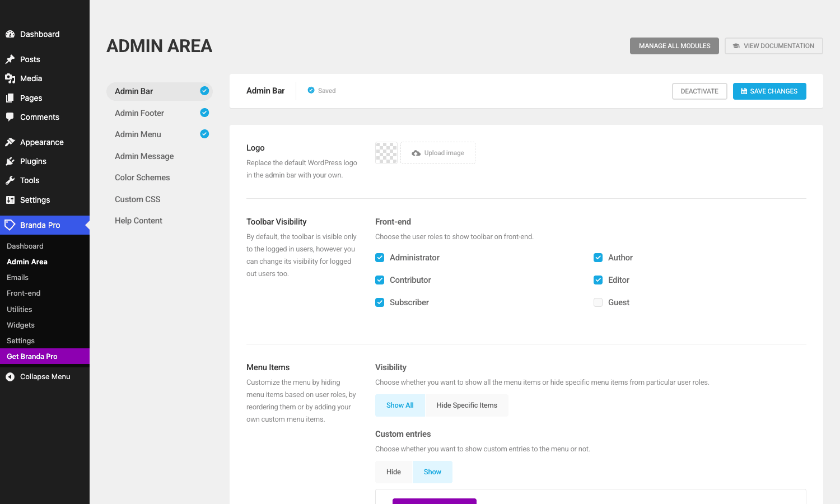The height and width of the screenshot is (504, 840).
Task: Select Hide Specific Items option
Action: coord(466,405)
